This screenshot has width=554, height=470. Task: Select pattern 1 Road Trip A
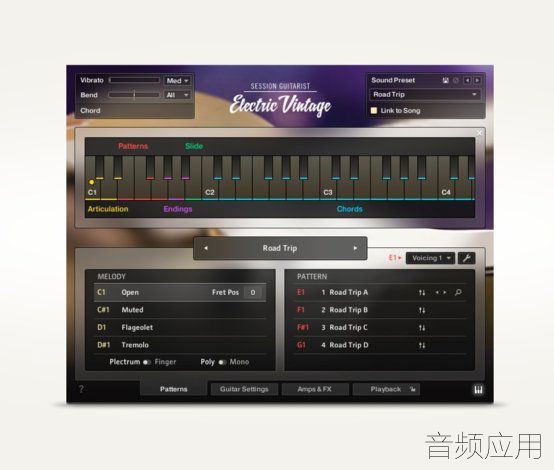click(380, 292)
